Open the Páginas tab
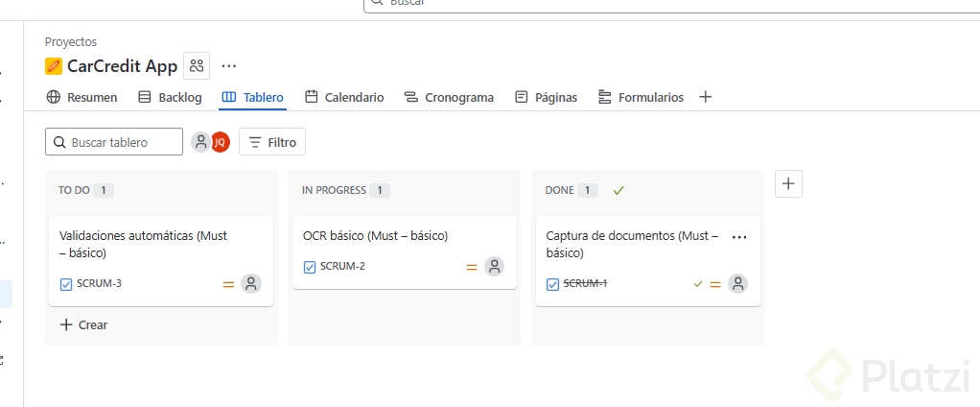 546,97
